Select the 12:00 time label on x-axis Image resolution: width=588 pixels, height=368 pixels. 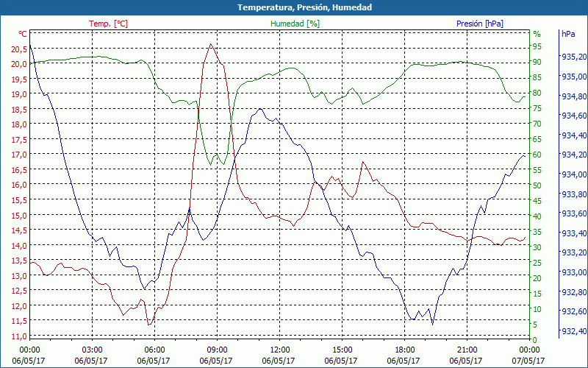point(279,351)
